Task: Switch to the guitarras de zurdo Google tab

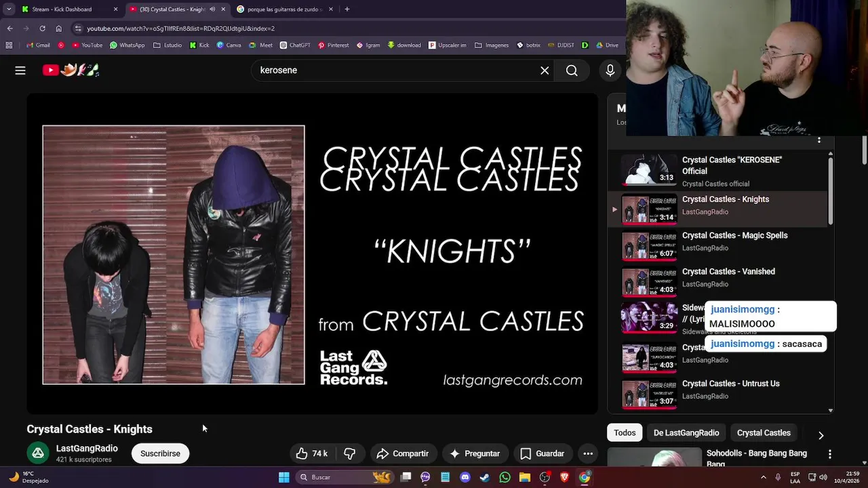Action: tap(284, 9)
